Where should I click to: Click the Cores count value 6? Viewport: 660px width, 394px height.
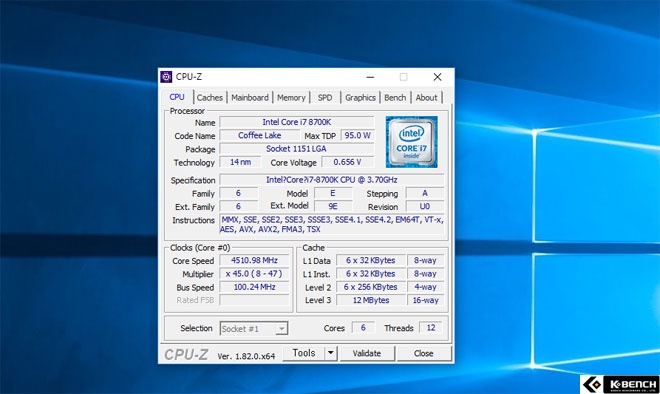(x=363, y=328)
